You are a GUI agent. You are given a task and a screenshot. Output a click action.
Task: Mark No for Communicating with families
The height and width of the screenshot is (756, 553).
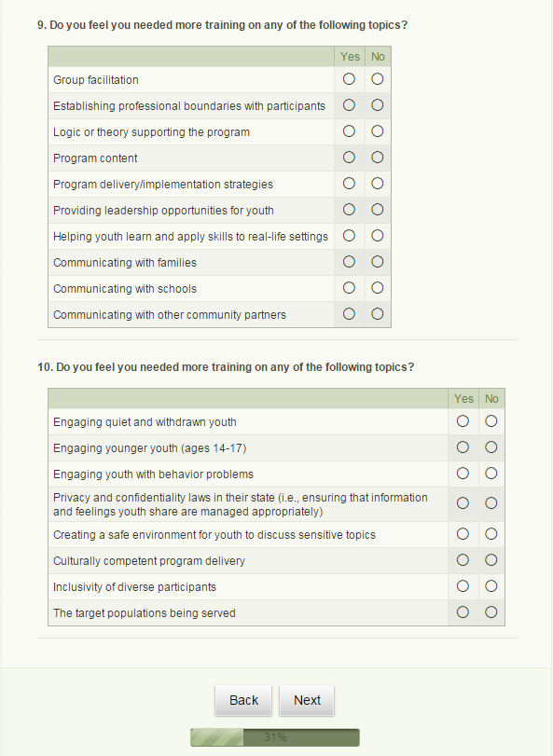pos(378,261)
